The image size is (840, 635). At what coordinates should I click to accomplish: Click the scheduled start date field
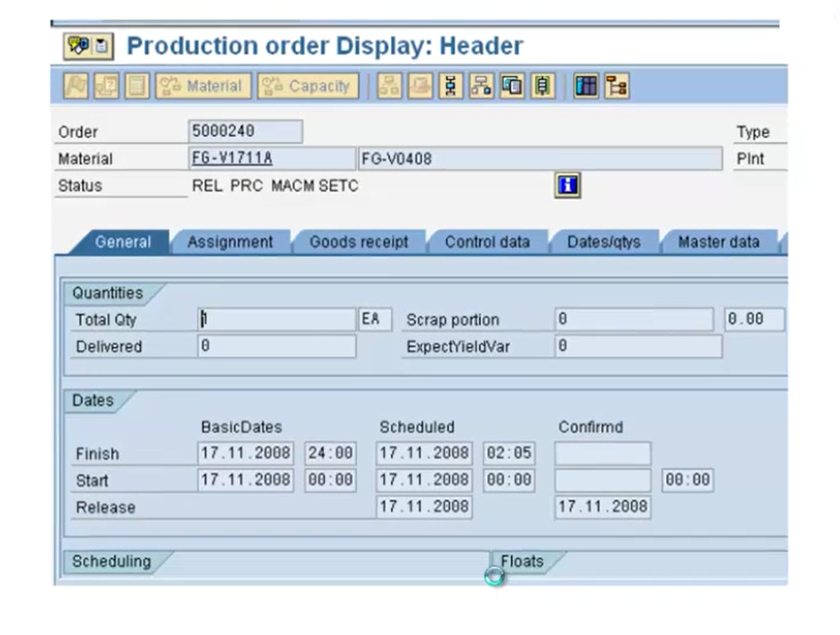[424, 480]
